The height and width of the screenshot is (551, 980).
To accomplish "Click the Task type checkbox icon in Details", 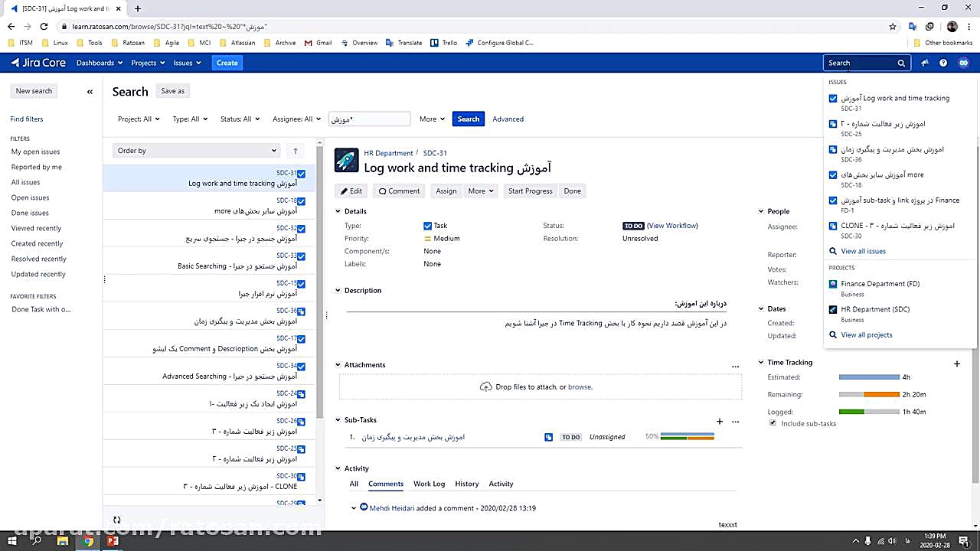I will click(x=427, y=226).
